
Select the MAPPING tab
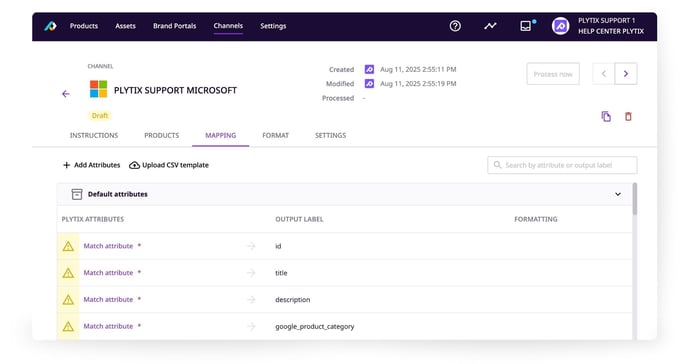[x=221, y=135]
